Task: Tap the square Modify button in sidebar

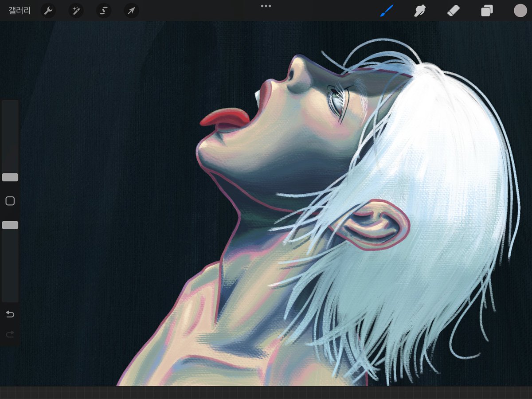Action: [10, 201]
